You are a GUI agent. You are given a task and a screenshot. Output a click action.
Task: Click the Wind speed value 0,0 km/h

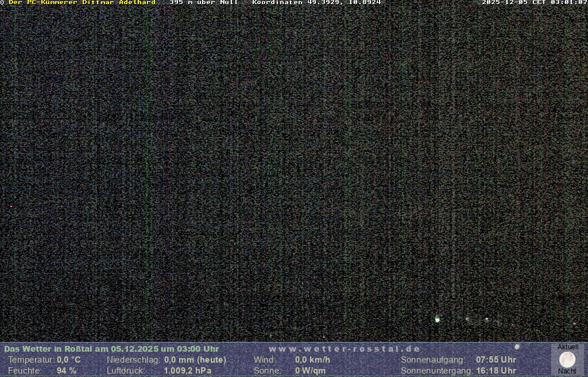point(312,360)
